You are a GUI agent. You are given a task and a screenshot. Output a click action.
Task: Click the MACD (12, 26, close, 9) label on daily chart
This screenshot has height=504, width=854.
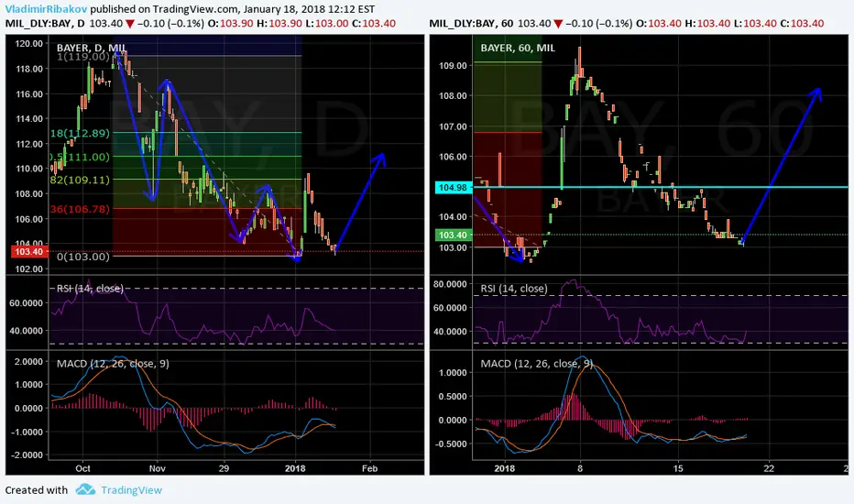pos(113,364)
